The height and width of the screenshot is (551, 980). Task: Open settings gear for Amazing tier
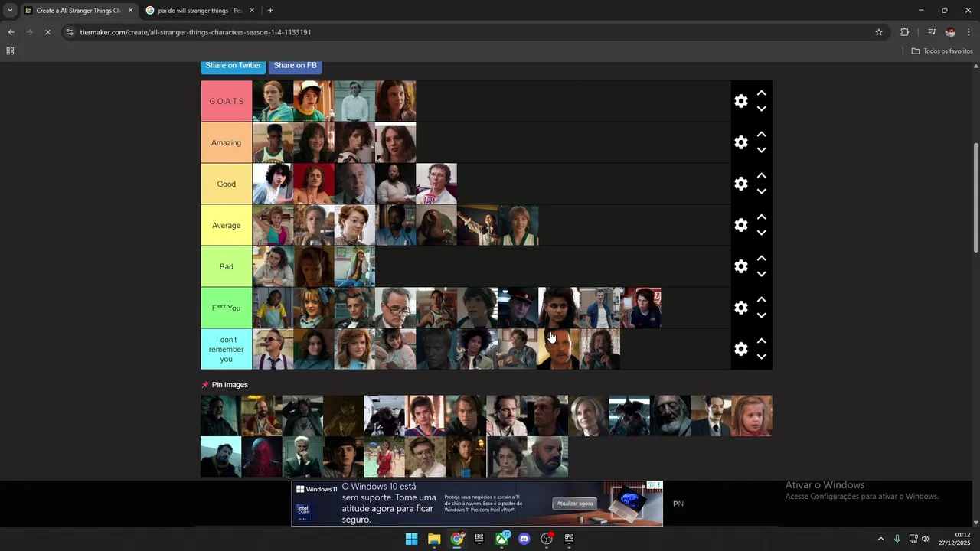740,142
